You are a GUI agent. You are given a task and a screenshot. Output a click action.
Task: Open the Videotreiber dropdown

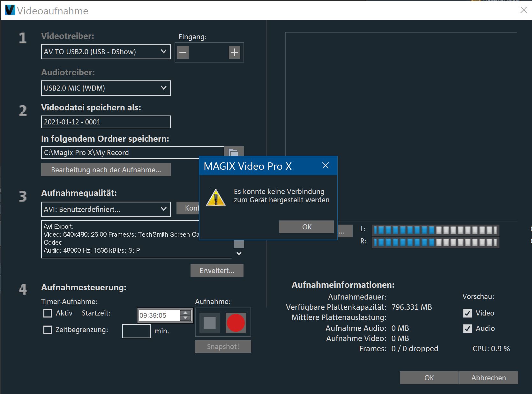(106, 52)
